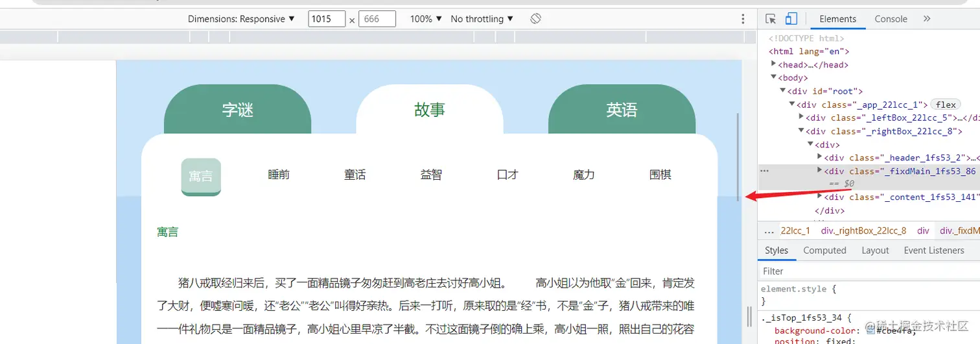
Task: Expand the _leftBox_22lcc_5 div node
Action: click(x=801, y=117)
